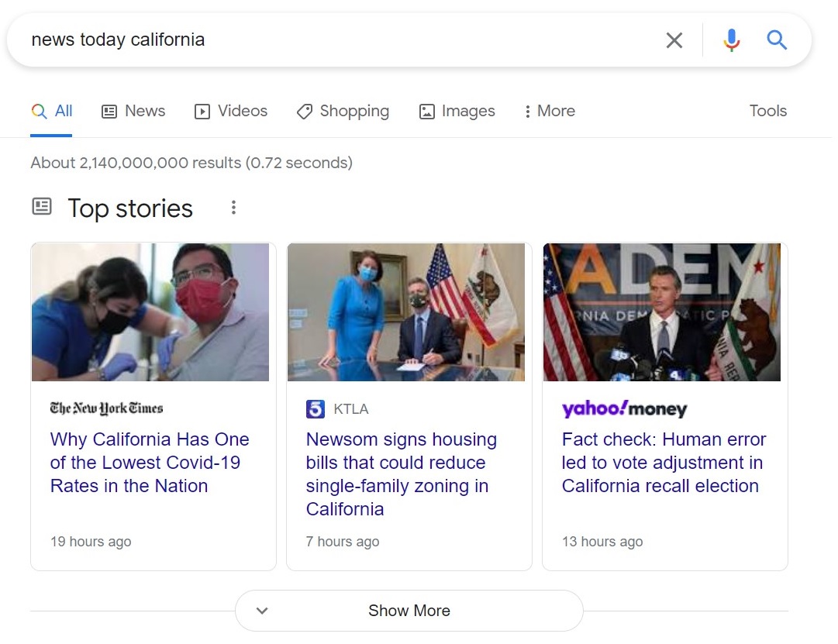This screenshot has height=644, width=838.
Task: Submit search with magnifying glass icon
Action: [777, 40]
